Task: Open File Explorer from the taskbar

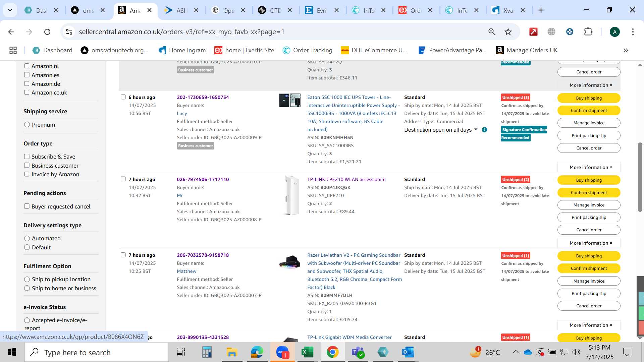Action: [x=232, y=352]
